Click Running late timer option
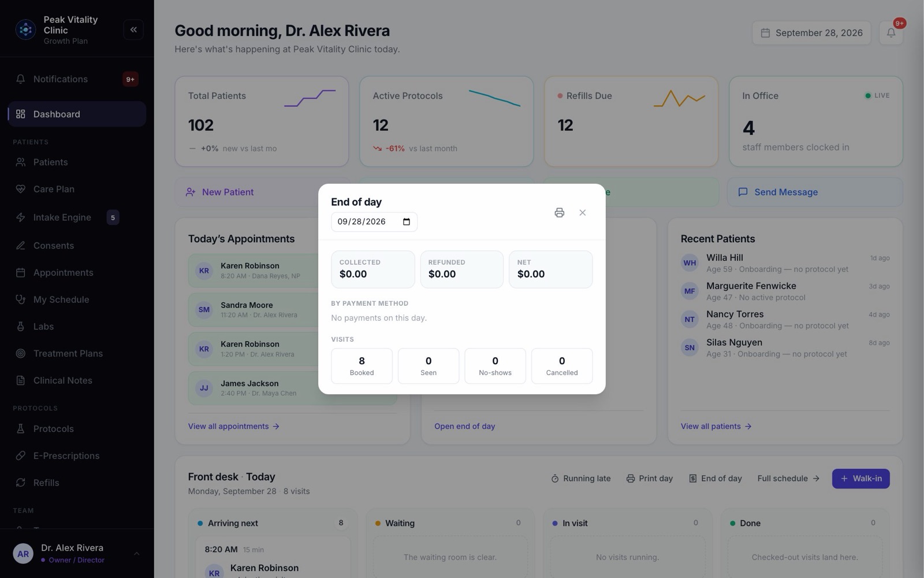Screen dimensions: 924x578 tap(580, 479)
